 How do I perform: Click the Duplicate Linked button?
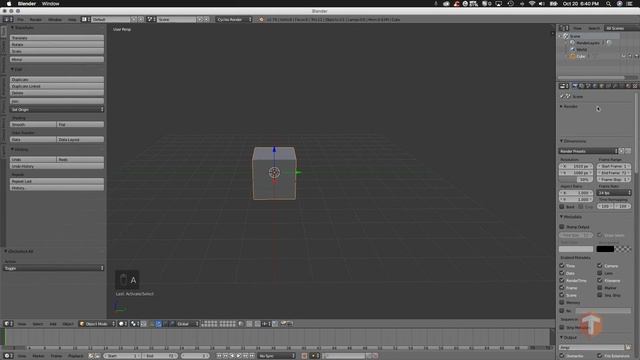57,86
